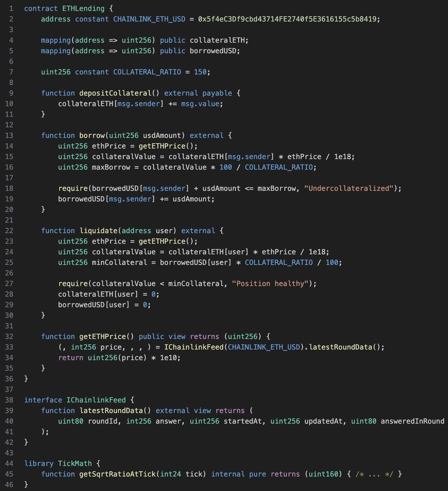Click the borrow function name on line 13
This screenshot has height=491, width=448.
[92, 135]
